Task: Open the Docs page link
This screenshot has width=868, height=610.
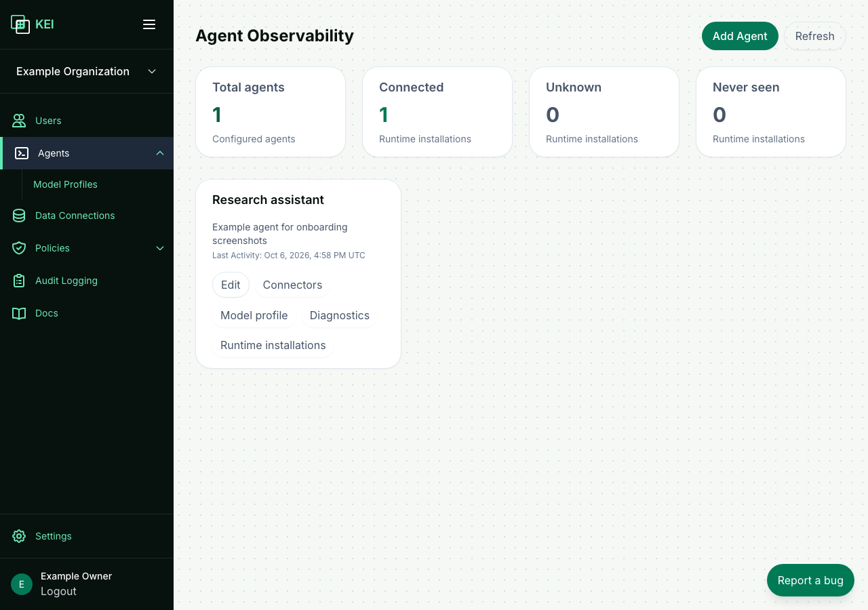Action: [x=87, y=313]
